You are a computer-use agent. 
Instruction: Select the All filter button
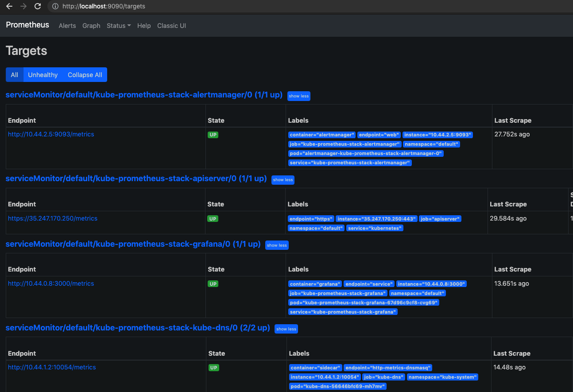pos(15,75)
